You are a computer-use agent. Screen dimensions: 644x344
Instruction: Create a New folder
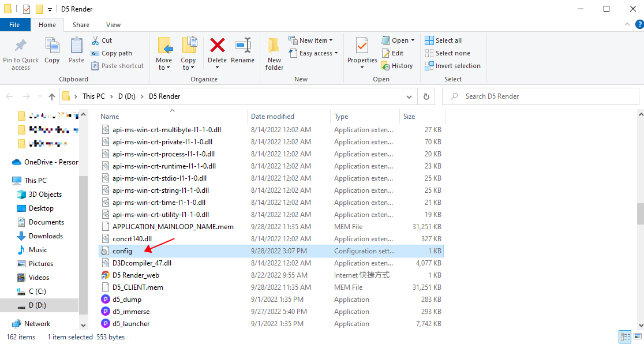click(x=274, y=53)
